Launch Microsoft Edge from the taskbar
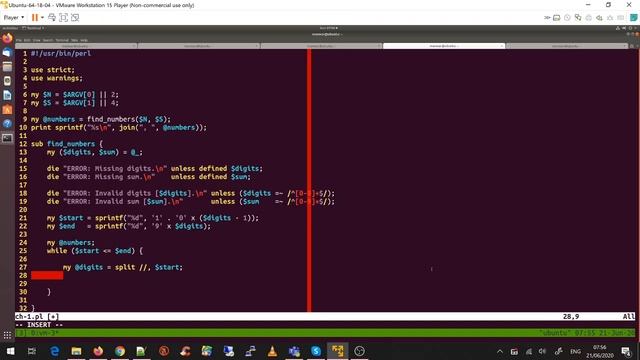 click(x=54, y=351)
